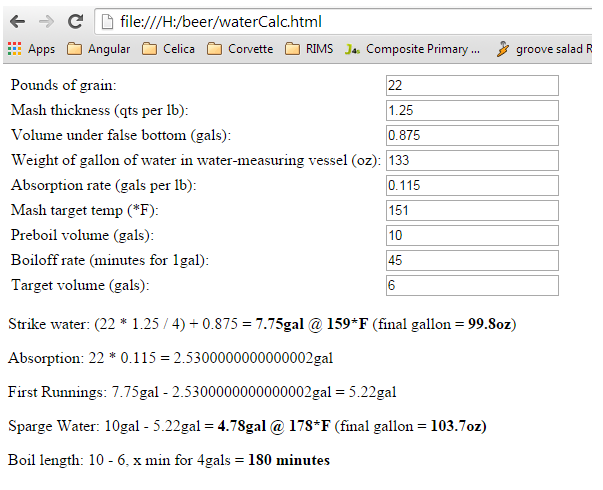Image resolution: width=603 pixels, height=490 pixels.
Task: Click the Mash thickness field
Action: click(472, 110)
